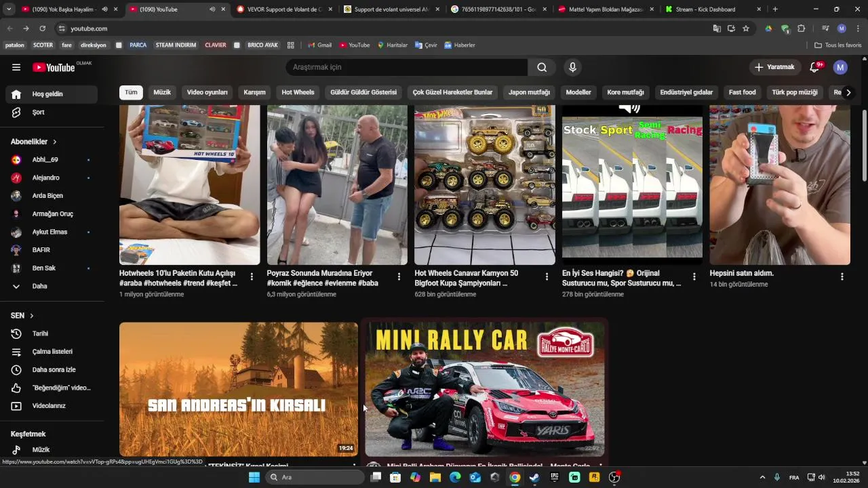Open a new browser tab
Screen dimensions: 868x488
(775, 9)
